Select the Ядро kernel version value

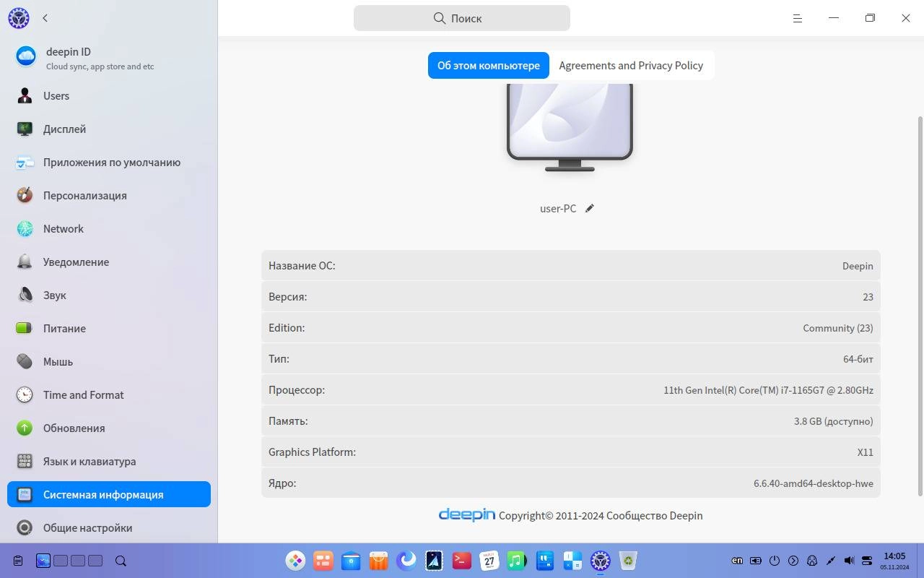pos(814,483)
